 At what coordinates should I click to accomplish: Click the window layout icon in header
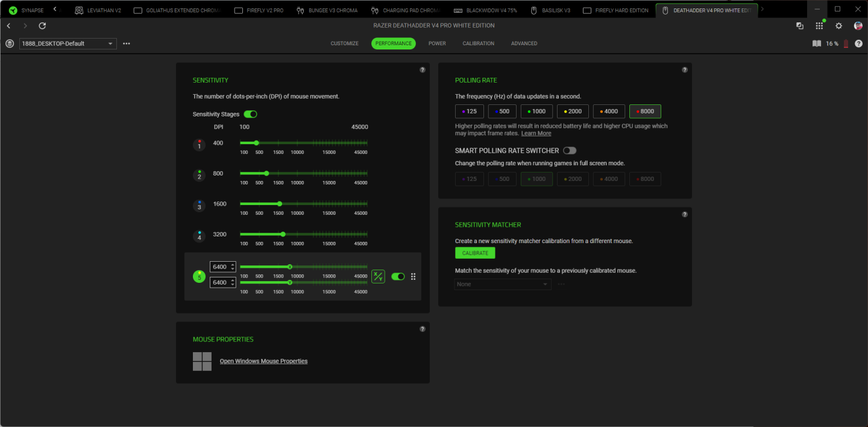click(800, 26)
